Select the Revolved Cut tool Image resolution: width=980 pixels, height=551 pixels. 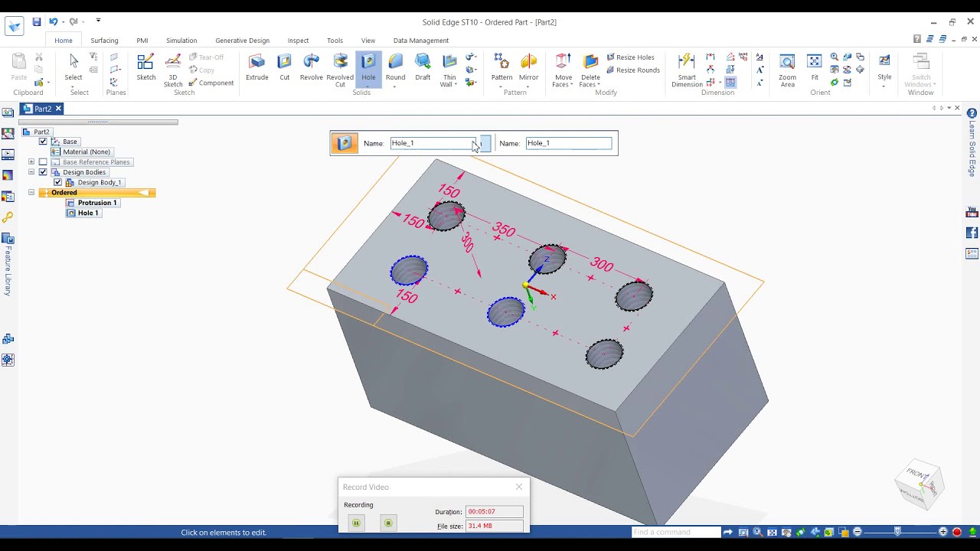coord(340,70)
